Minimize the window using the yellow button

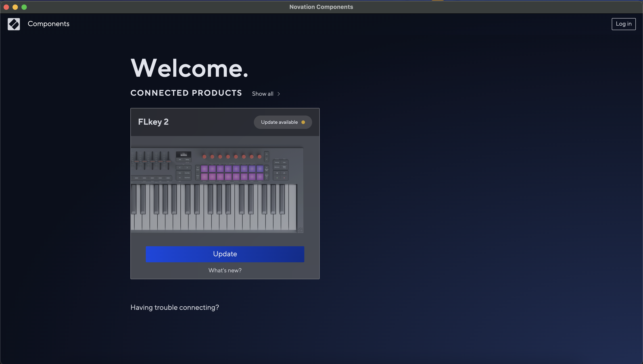15,7
